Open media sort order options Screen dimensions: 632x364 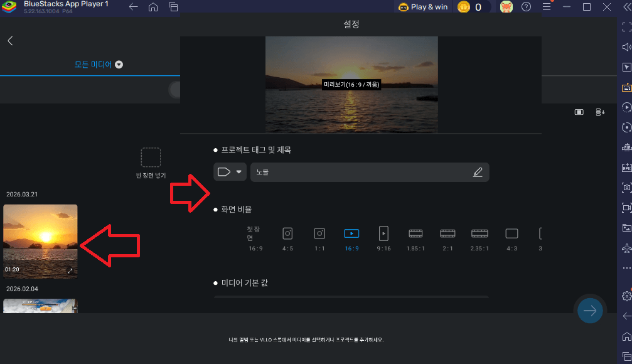pyautogui.click(x=600, y=112)
